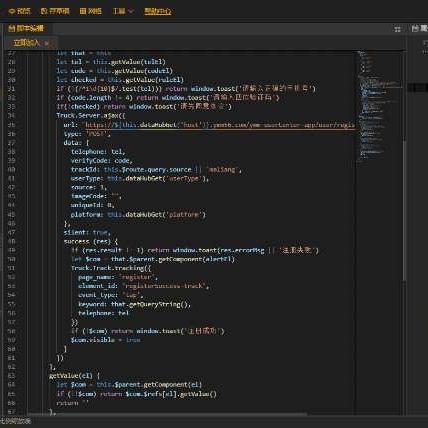Click code line 'uniqueId: 0,'
428x428 pixels.
92,205
